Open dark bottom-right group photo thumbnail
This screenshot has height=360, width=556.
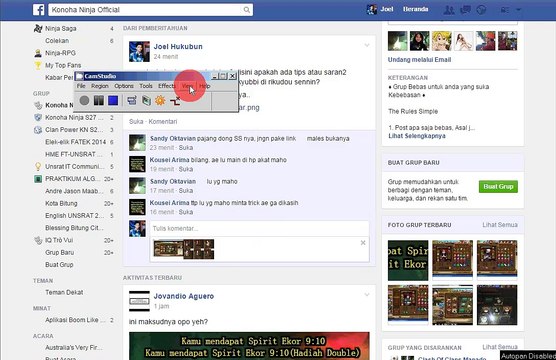497,305
